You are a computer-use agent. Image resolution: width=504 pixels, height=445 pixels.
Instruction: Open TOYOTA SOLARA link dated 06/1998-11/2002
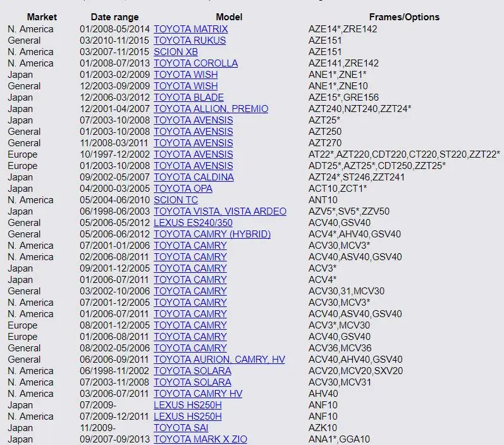192,371
